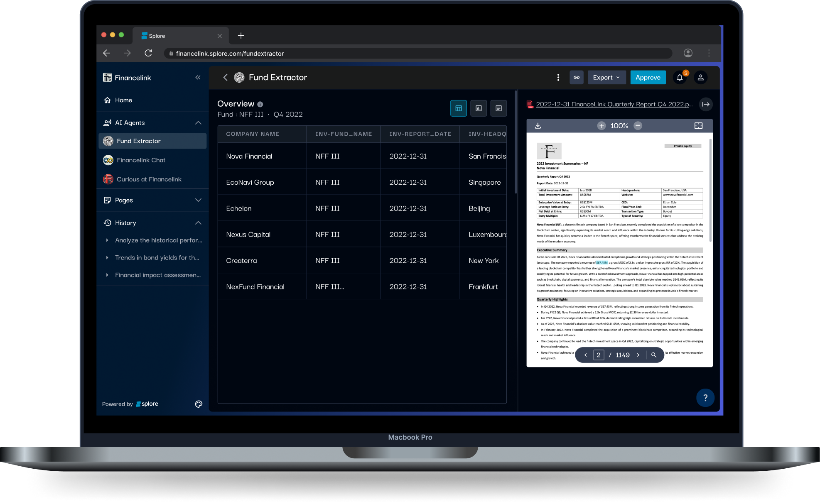The height and width of the screenshot is (504, 820).
Task: Switch to chart view
Action: [479, 108]
